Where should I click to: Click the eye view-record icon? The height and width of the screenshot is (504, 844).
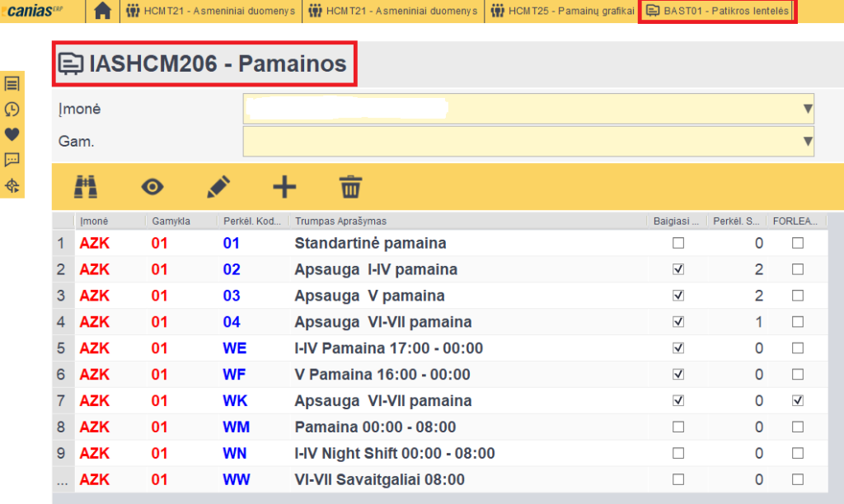[152, 187]
